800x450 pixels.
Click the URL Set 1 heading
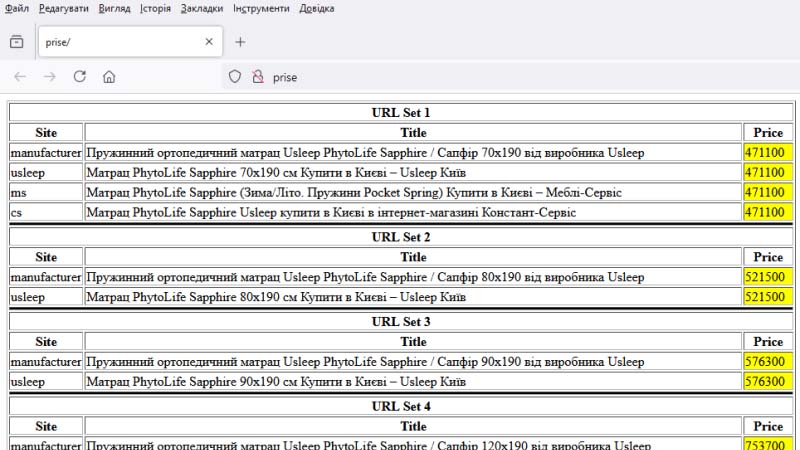click(401, 113)
